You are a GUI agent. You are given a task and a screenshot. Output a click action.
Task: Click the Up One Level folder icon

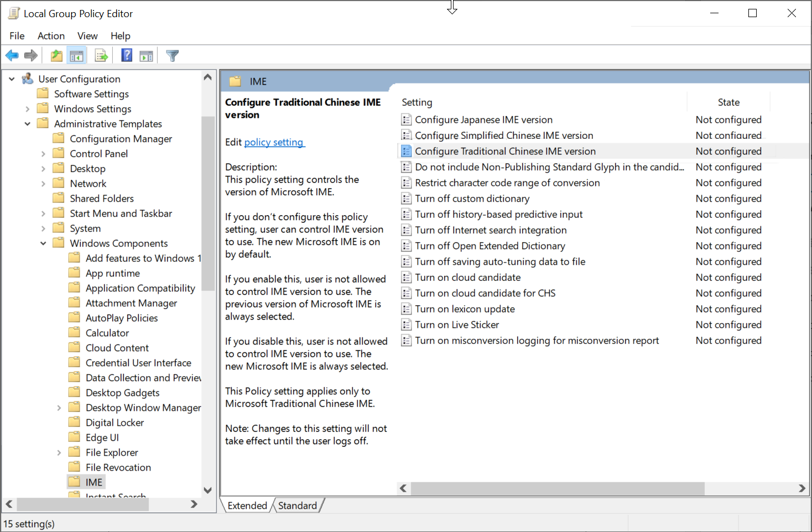pyautogui.click(x=56, y=55)
